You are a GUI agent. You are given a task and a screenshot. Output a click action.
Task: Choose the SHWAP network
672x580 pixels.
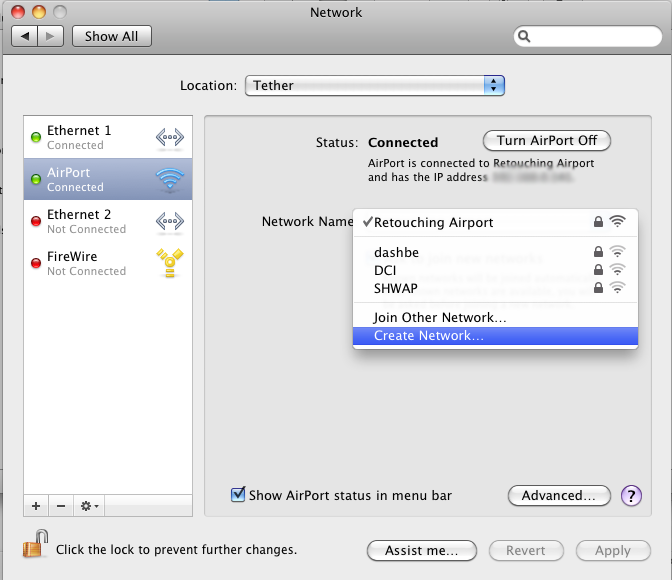(495, 288)
